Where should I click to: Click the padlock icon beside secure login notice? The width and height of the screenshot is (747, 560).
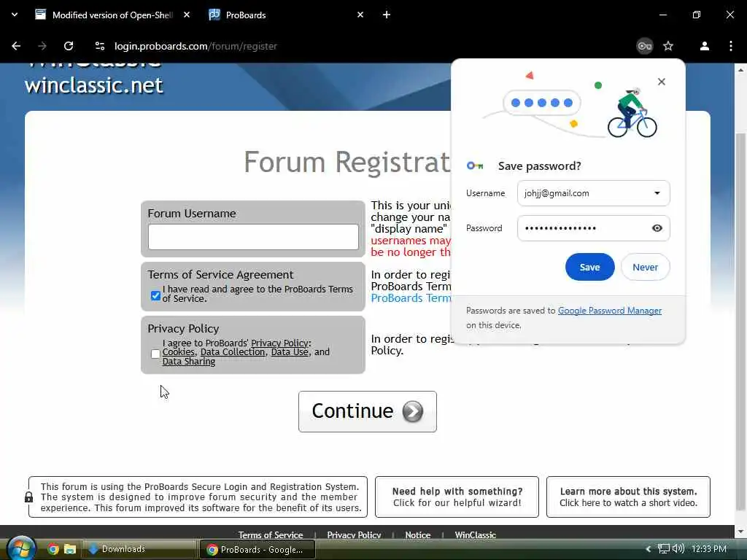pyautogui.click(x=28, y=497)
